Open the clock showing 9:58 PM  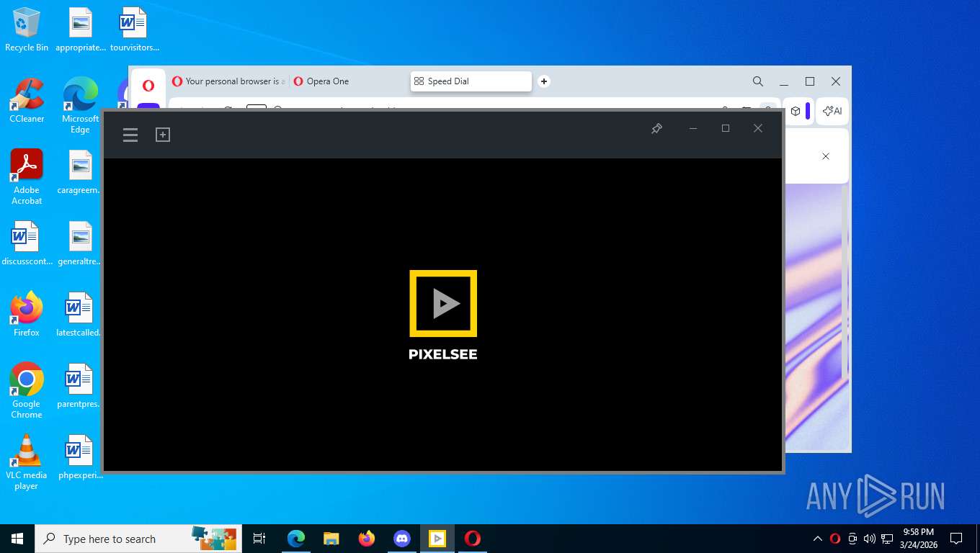point(918,539)
